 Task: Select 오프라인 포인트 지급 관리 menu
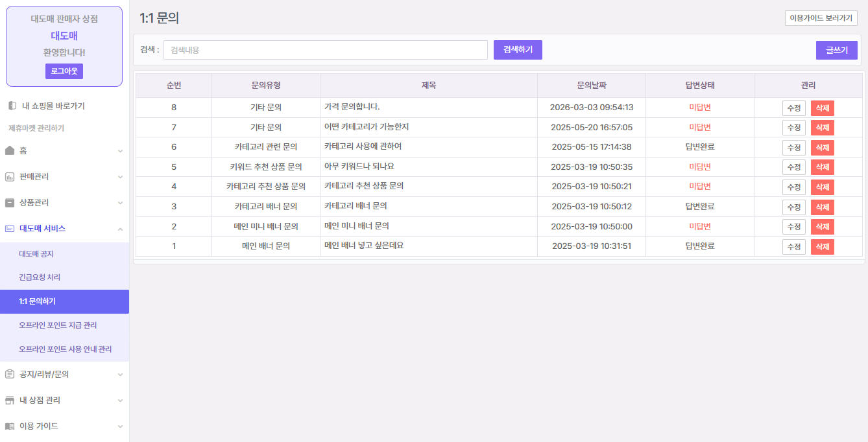click(x=58, y=325)
